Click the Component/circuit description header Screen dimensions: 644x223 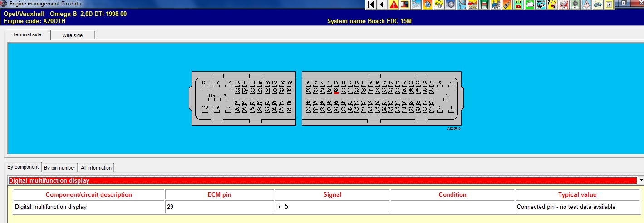(89, 194)
